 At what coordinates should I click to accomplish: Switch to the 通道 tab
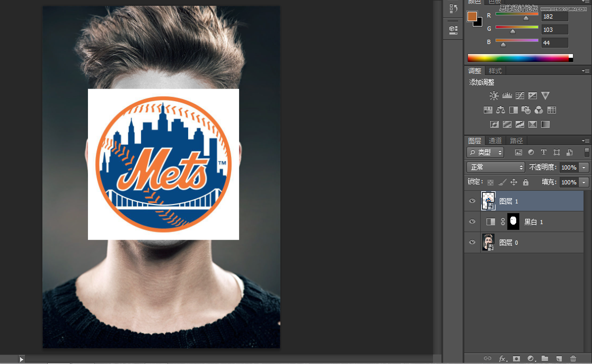tap(495, 140)
